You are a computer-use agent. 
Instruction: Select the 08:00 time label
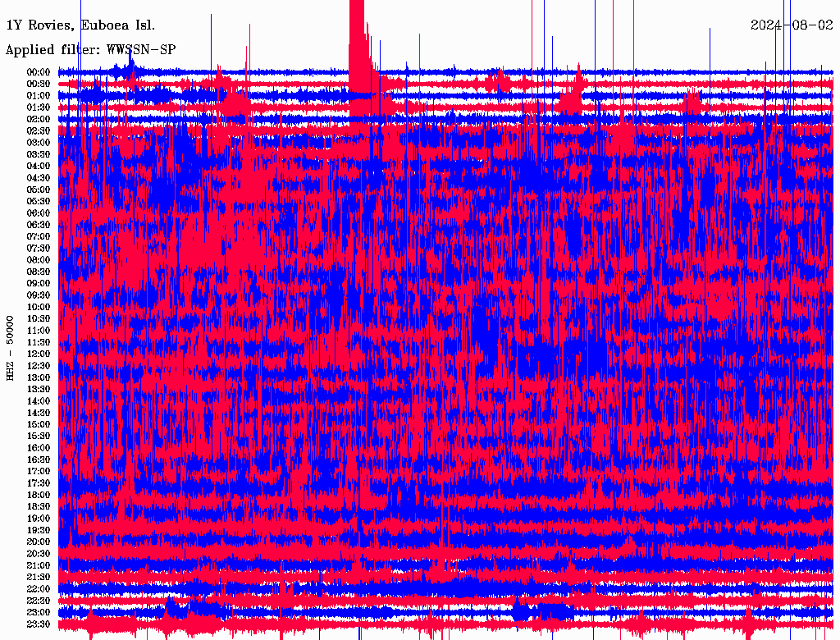(39, 260)
